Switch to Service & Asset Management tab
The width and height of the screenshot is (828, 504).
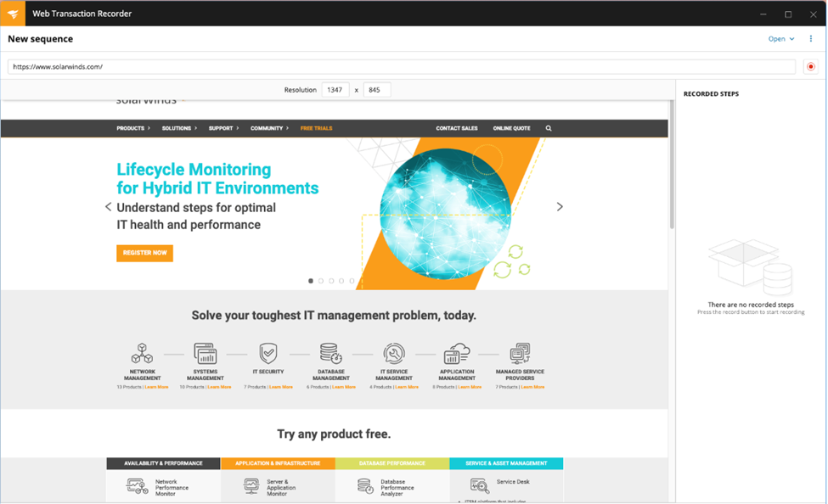click(x=506, y=463)
